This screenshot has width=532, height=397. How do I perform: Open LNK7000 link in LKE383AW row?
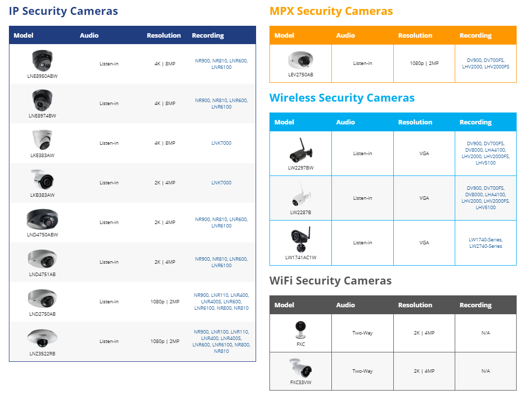pyautogui.click(x=221, y=143)
